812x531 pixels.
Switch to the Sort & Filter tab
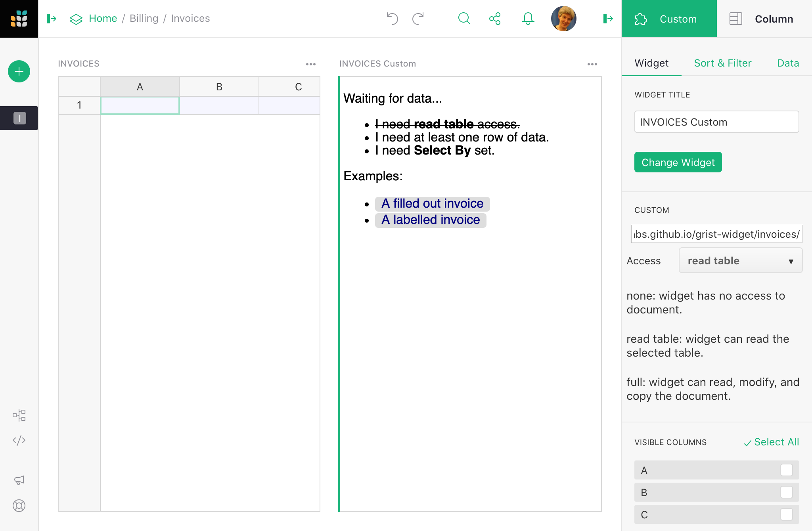click(722, 63)
